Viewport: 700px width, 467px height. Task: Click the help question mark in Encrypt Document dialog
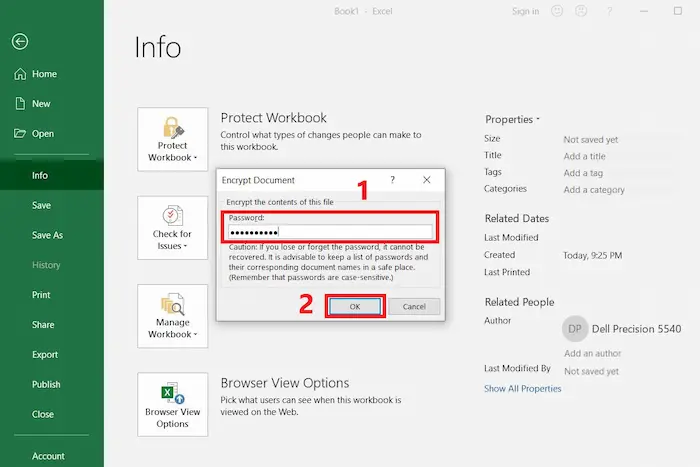click(392, 180)
